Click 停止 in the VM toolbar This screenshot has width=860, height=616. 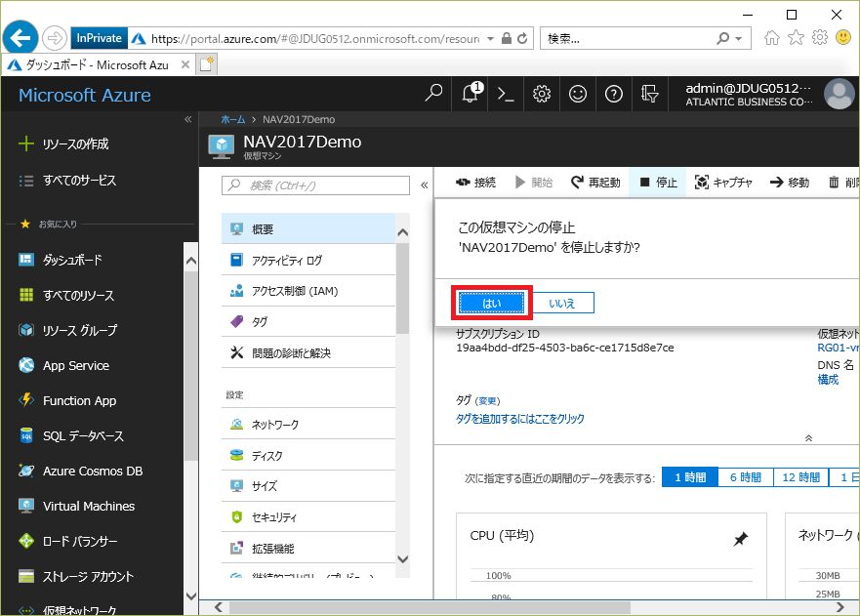point(659,183)
